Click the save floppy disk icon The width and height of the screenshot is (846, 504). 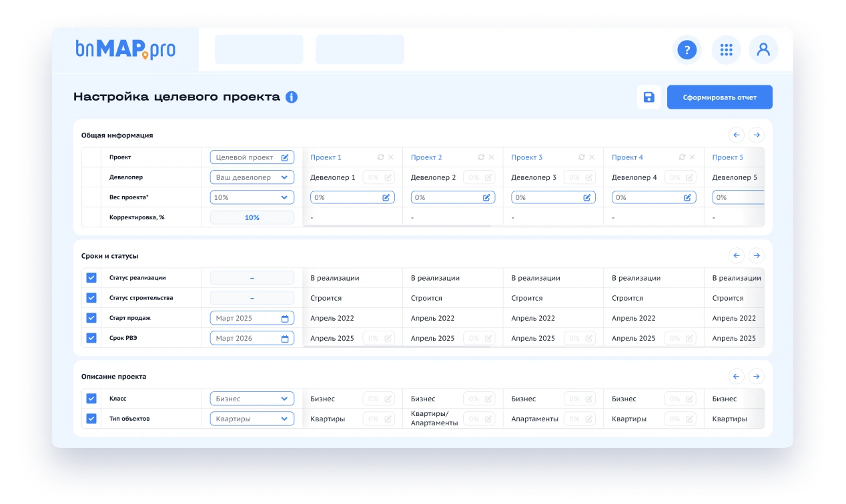click(x=649, y=97)
